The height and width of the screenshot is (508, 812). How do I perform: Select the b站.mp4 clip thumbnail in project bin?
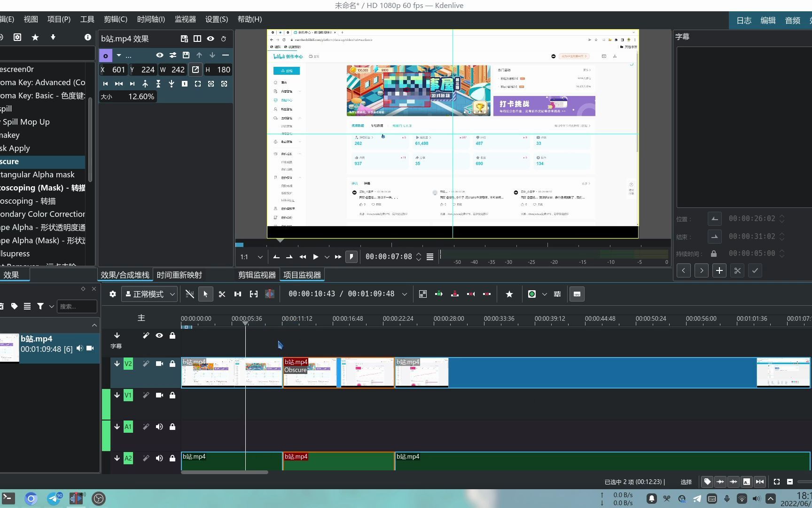[x=9, y=348]
